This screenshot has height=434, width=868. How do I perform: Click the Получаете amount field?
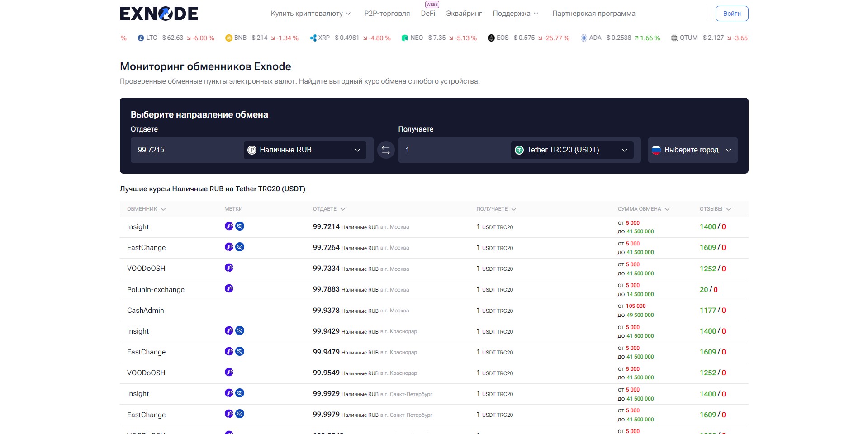coord(455,150)
